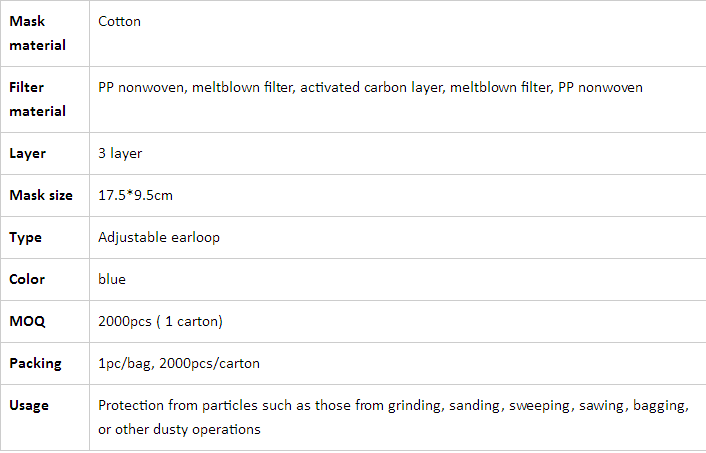This screenshot has width=706, height=453.
Task: Select the 'Cotton' cell text
Action: point(119,21)
